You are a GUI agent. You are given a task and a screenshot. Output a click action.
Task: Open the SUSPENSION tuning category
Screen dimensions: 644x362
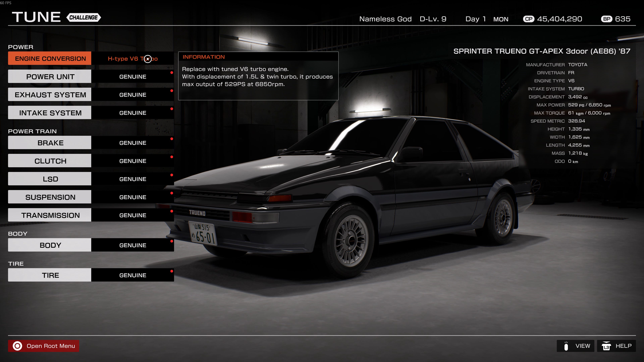pos(49,197)
